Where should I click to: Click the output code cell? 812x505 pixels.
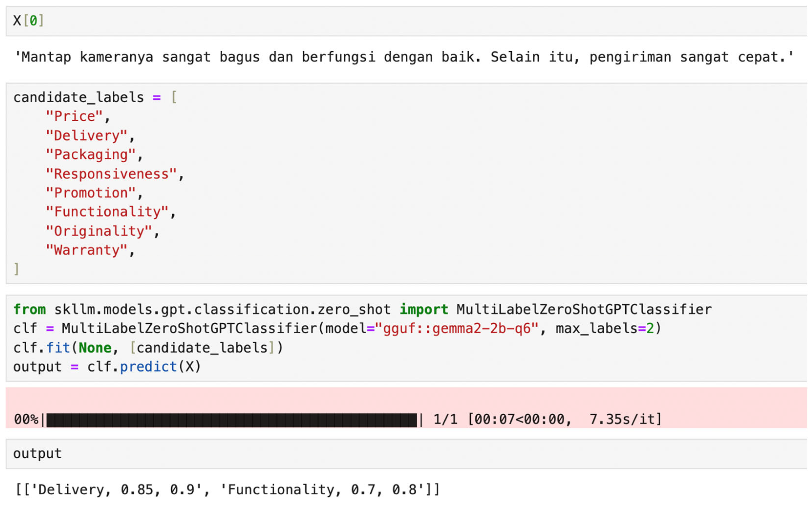tap(37, 454)
